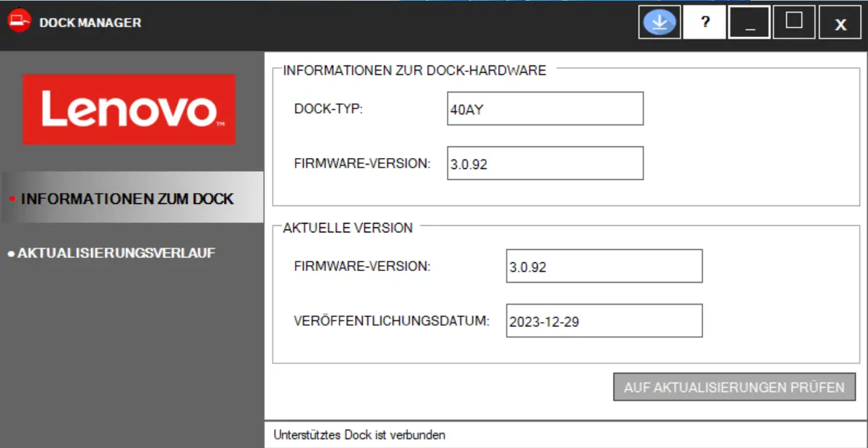Click the Dock-Typ field showing 40AY
The width and height of the screenshot is (868, 448).
pos(545,109)
